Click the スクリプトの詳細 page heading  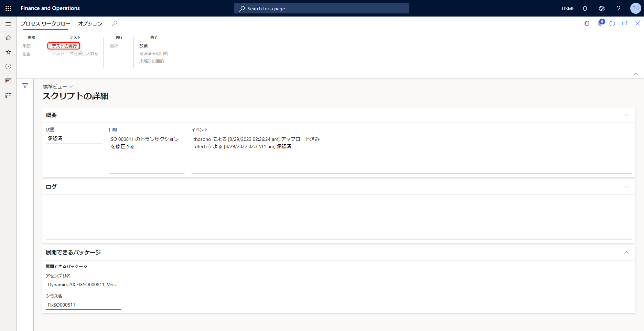pos(75,96)
